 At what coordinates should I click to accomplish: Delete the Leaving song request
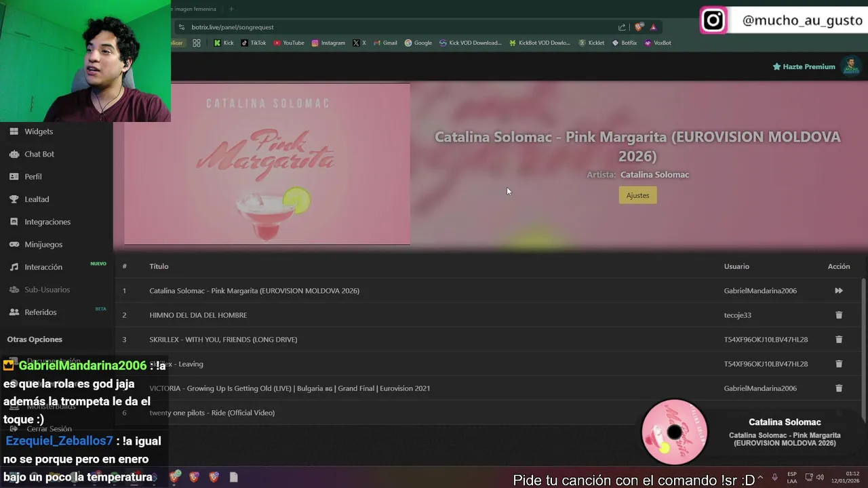click(x=839, y=364)
